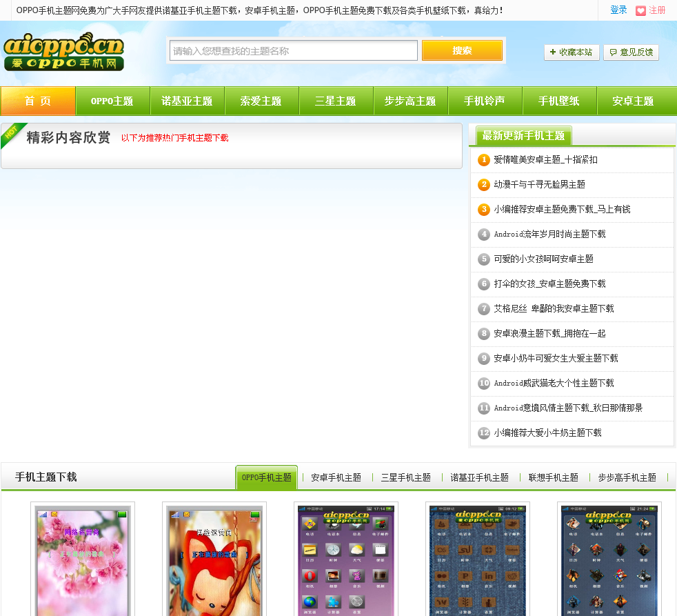Open 可爱的小女孩呵呵安卓主题 link
This screenshot has width=677, height=616.
tap(543, 259)
